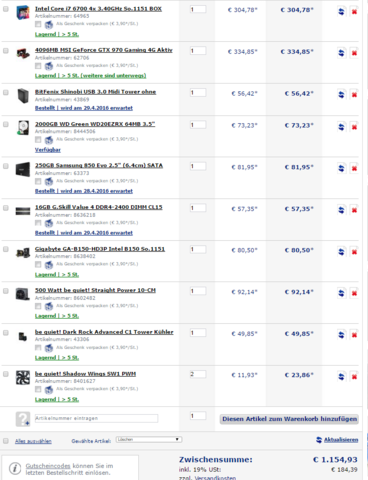Update the MSI GeForce GTX 970 row
Screen dimensions: 368x480
coord(341,53)
